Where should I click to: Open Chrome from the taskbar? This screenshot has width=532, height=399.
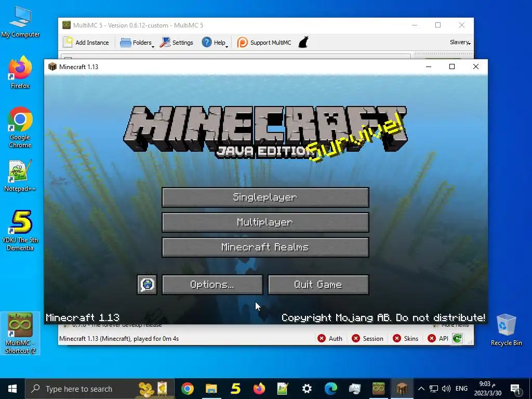tap(187, 389)
